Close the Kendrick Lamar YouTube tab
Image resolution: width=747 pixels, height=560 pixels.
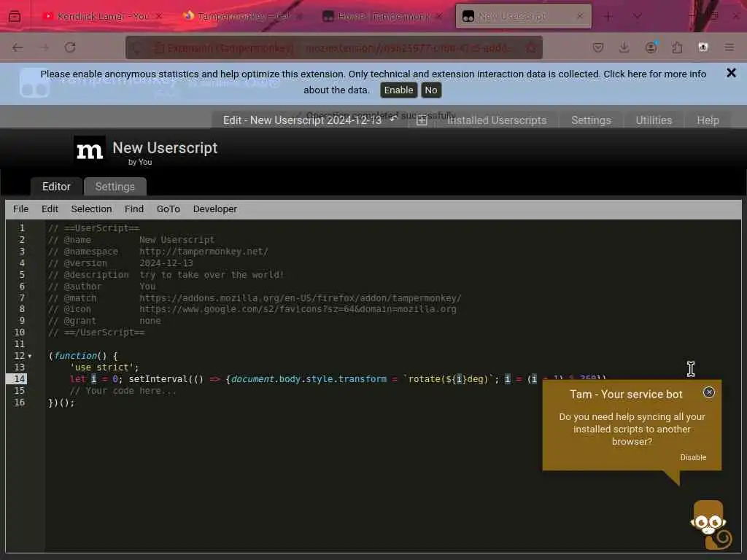pos(159,16)
